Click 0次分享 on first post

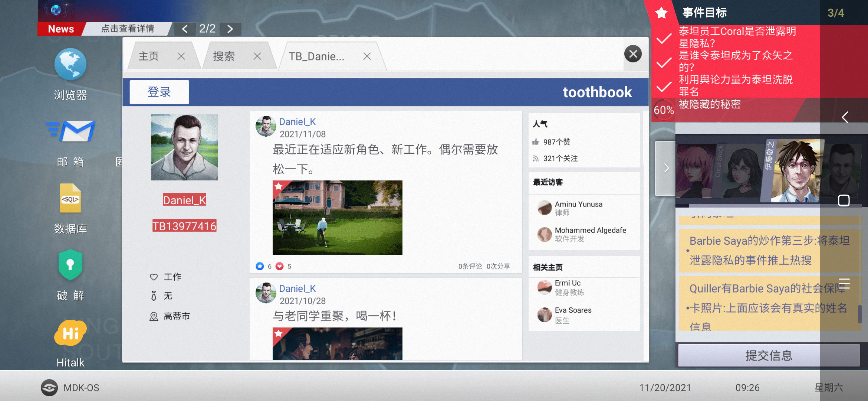coord(498,266)
